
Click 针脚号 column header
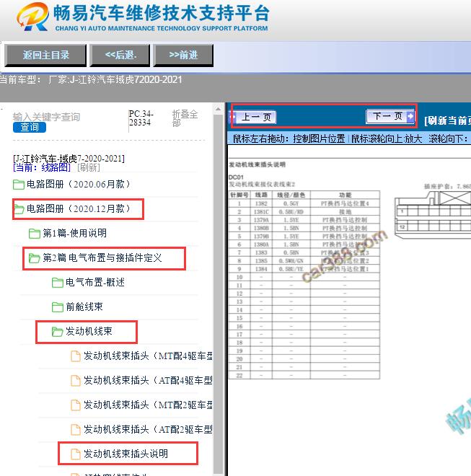click(239, 195)
